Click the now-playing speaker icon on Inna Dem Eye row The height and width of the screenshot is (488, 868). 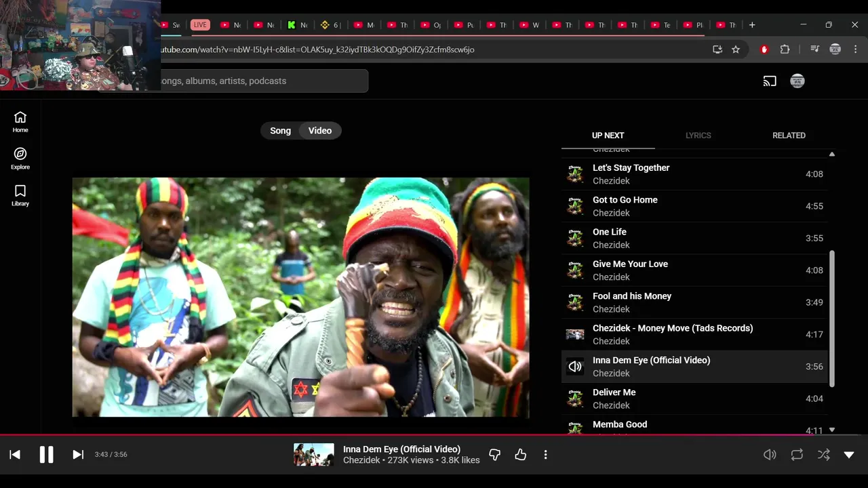point(575,367)
